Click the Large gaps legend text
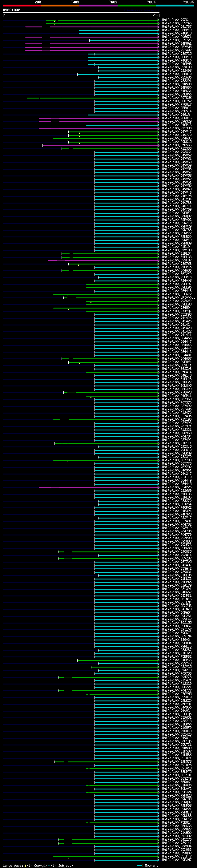This screenshot has width=197, height=868. 38,865
